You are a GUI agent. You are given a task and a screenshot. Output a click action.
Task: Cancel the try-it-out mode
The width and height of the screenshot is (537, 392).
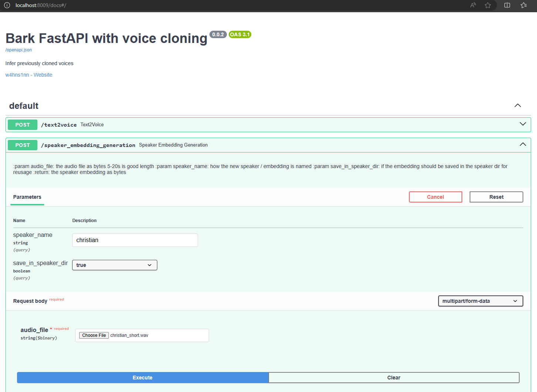click(436, 197)
